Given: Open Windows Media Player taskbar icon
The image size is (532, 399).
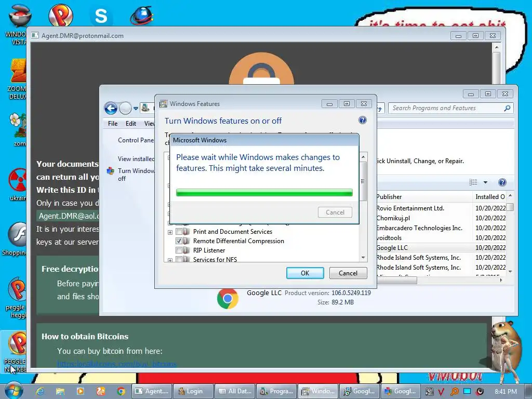Looking at the screenshot, I should (81, 391).
